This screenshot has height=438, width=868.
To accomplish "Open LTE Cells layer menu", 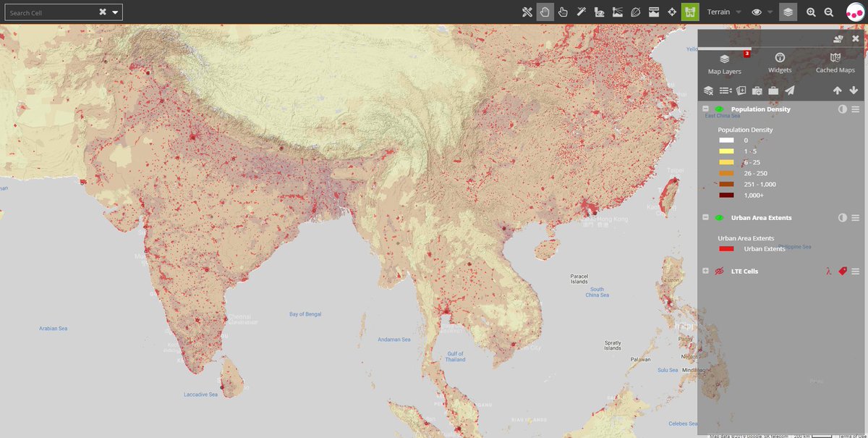I will pos(855,271).
